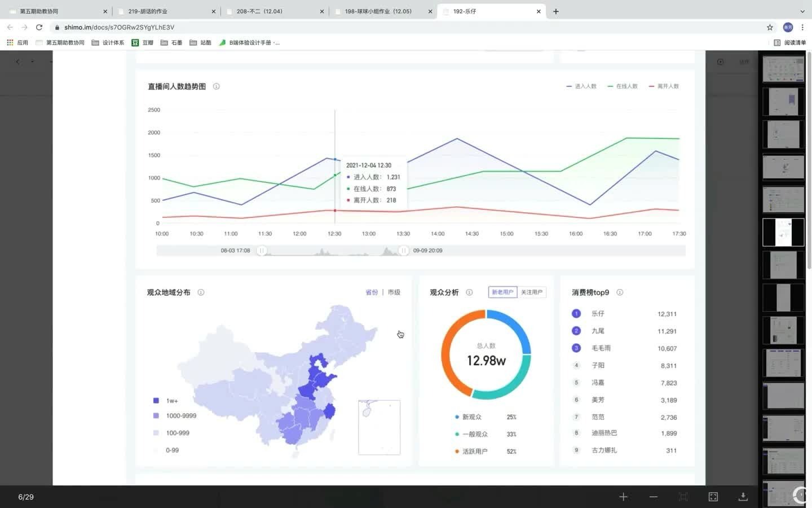Click the right handle of the time range slider
The height and width of the screenshot is (508, 812).
pos(403,251)
